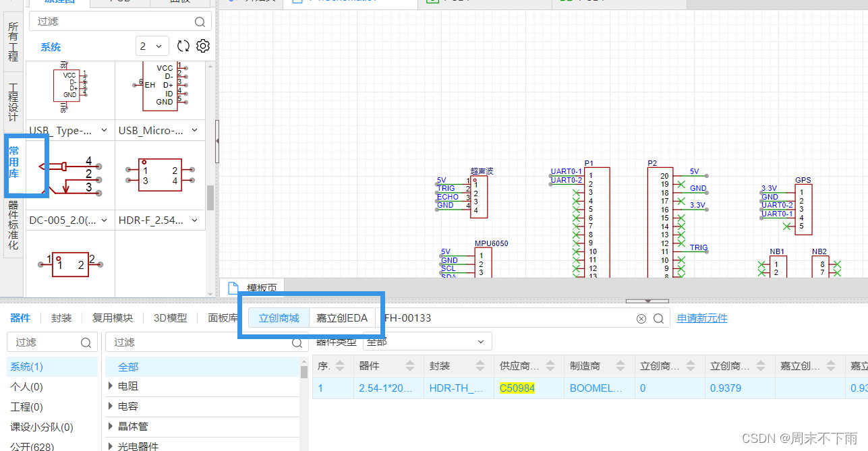Open the library settings gear icon
868x451 pixels.
(x=203, y=46)
